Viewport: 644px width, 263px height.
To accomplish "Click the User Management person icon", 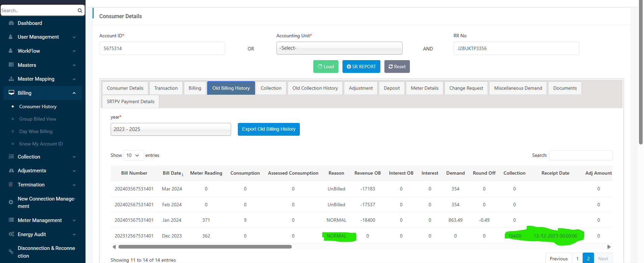I will tap(11, 37).
